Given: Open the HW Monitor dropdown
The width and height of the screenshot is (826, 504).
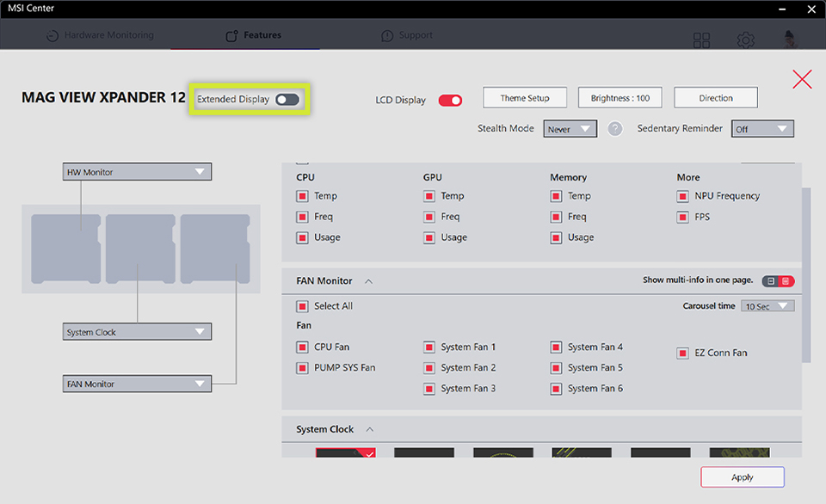Looking at the screenshot, I should click(137, 172).
